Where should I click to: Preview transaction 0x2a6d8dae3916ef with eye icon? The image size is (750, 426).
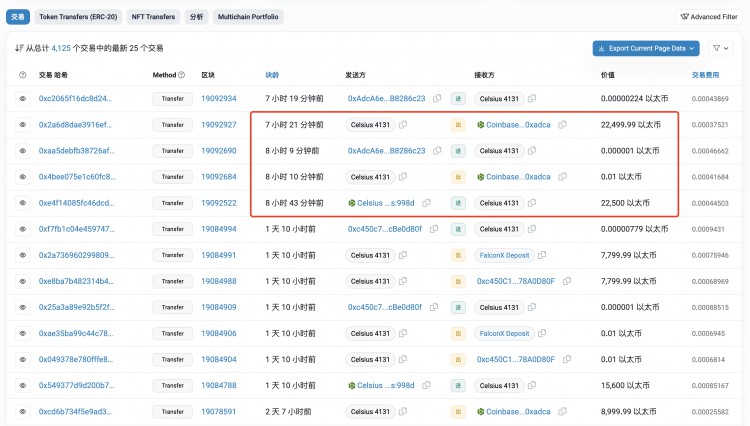22,125
